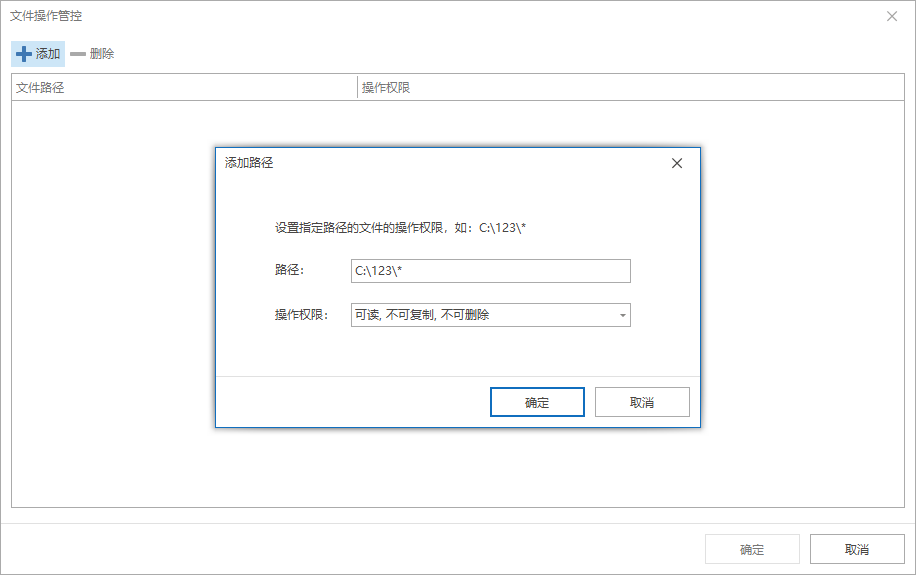Screen dimensions: 916x575
Task: Open the 操作权限 dropdown in the dialog
Action: coord(491,315)
